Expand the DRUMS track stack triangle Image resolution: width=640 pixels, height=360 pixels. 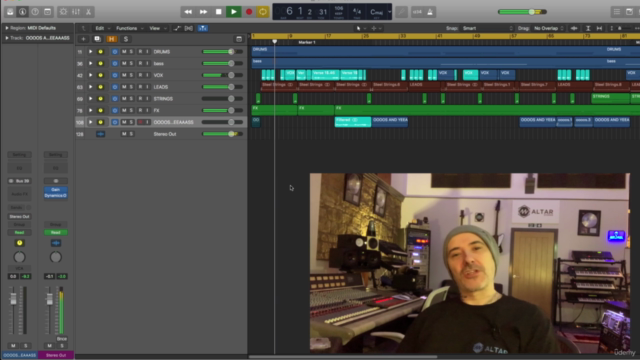pos(90,52)
